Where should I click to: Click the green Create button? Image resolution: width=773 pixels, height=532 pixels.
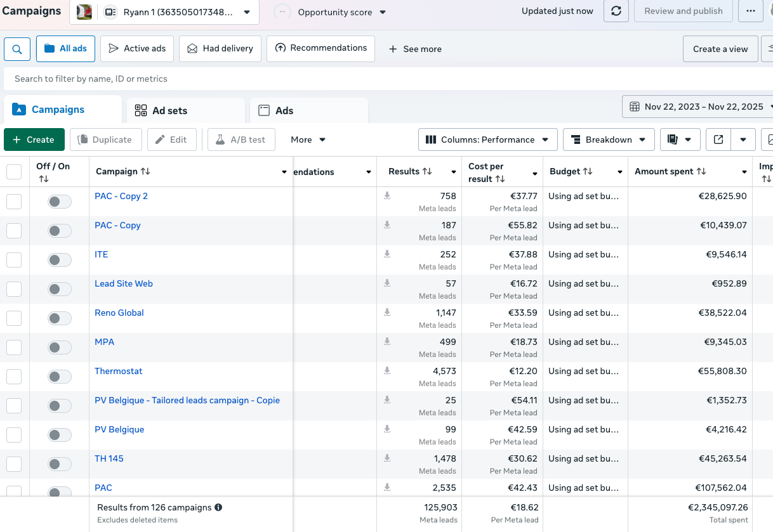pyautogui.click(x=34, y=139)
